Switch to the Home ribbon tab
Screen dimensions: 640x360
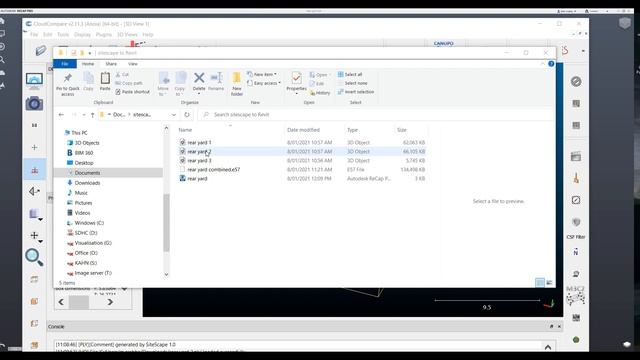(x=88, y=64)
